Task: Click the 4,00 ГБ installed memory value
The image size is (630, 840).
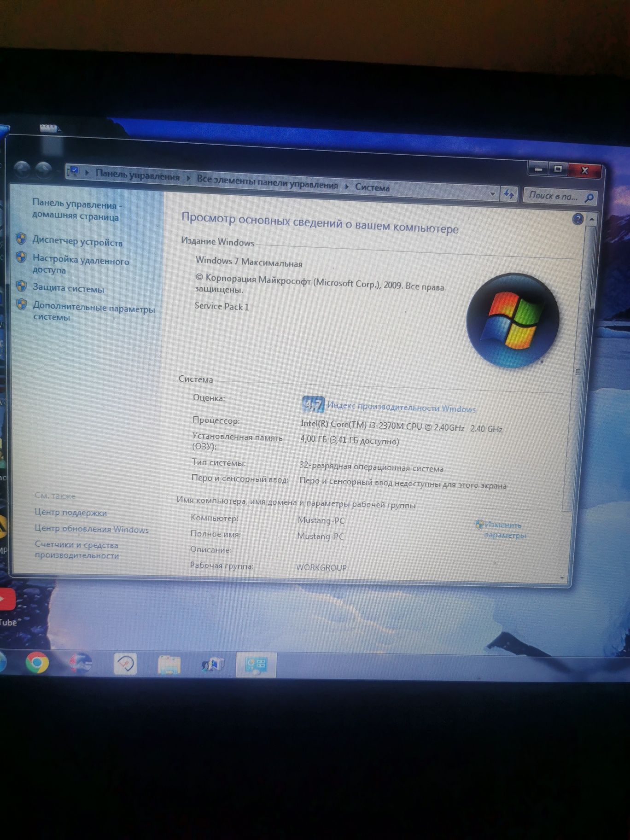Action: click(x=350, y=440)
